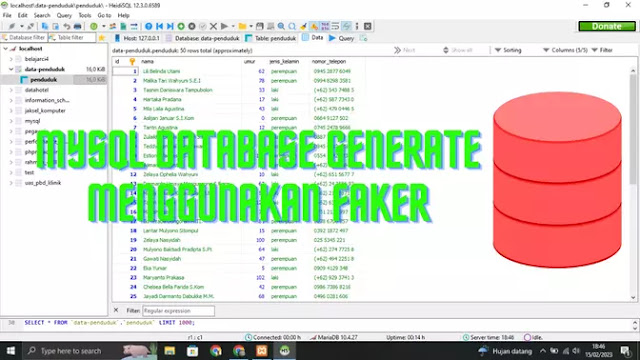The image size is (640, 360).
Task: Click the User manager icon
Action: point(112,26)
